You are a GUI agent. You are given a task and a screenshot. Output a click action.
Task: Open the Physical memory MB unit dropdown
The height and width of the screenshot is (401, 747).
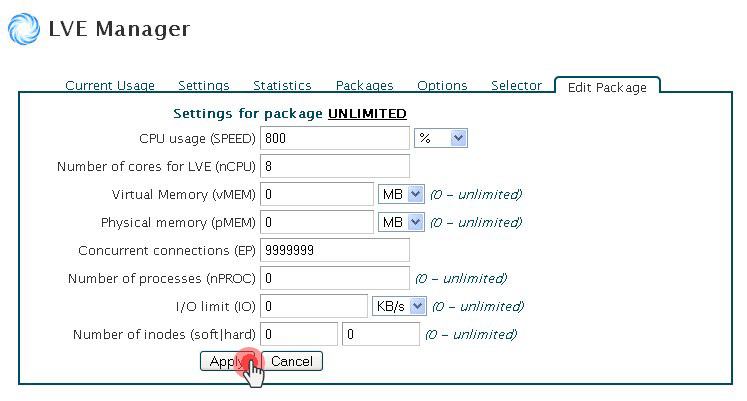(401, 222)
